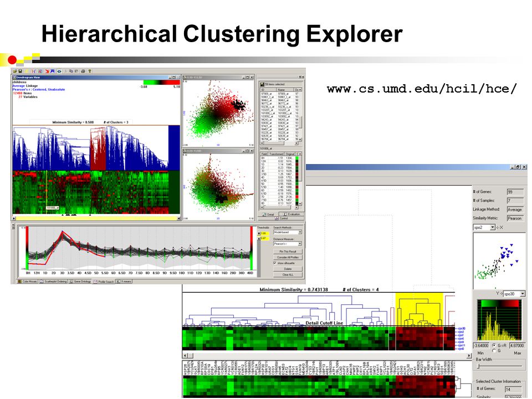Select the G radio button
Image resolution: width=532 pixels, height=399 pixels.
point(494,350)
